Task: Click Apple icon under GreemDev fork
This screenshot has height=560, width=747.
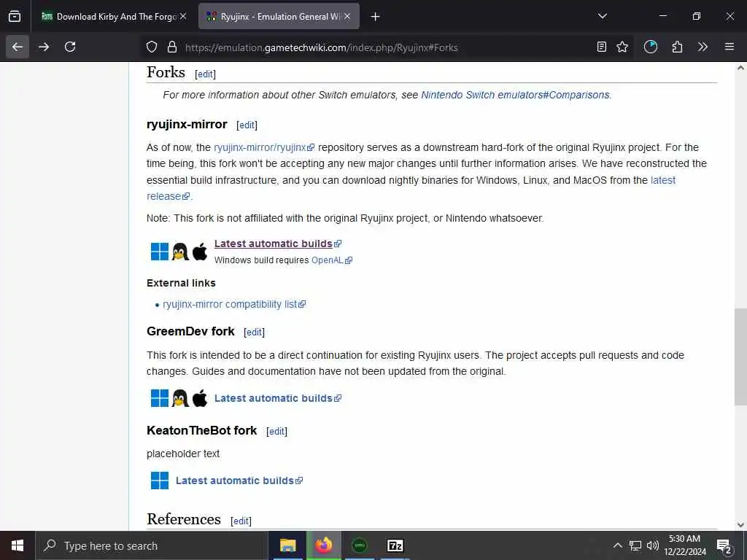Action: [x=200, y=398]
